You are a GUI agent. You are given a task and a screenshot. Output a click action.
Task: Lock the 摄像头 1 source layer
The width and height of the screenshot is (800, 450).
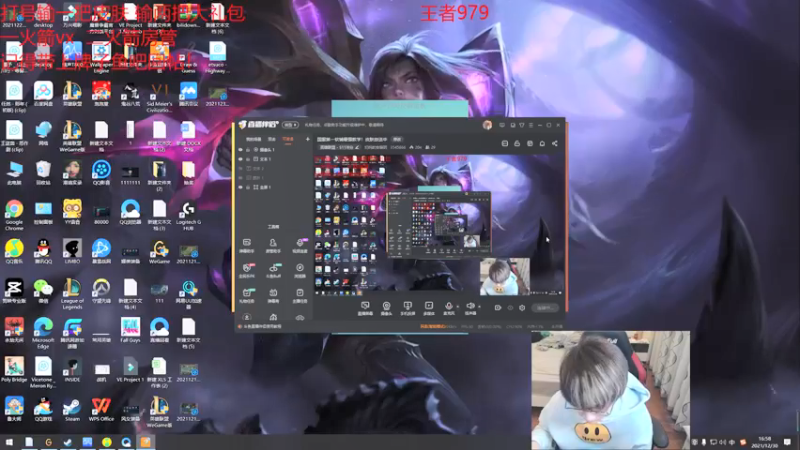pyautogui.click(x=248, y=150)
